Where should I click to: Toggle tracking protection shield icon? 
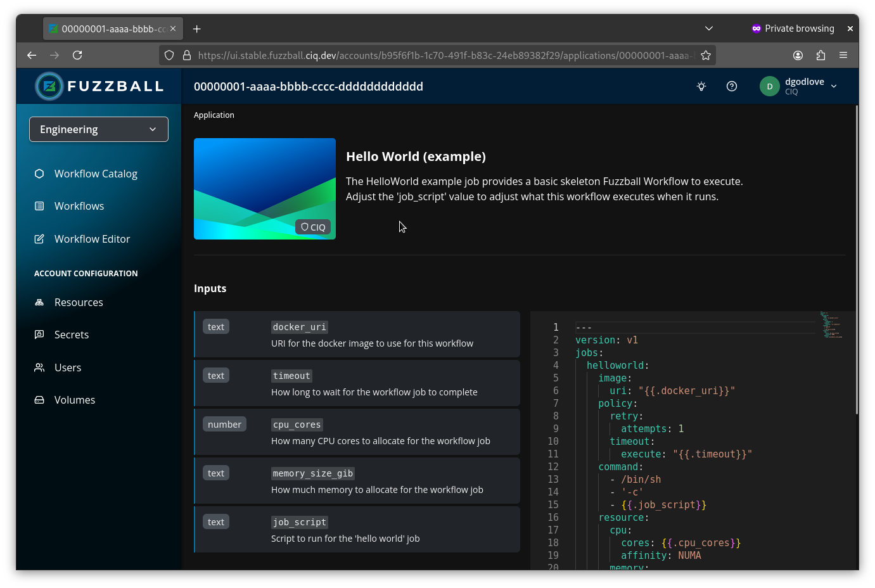coord(169,55)
